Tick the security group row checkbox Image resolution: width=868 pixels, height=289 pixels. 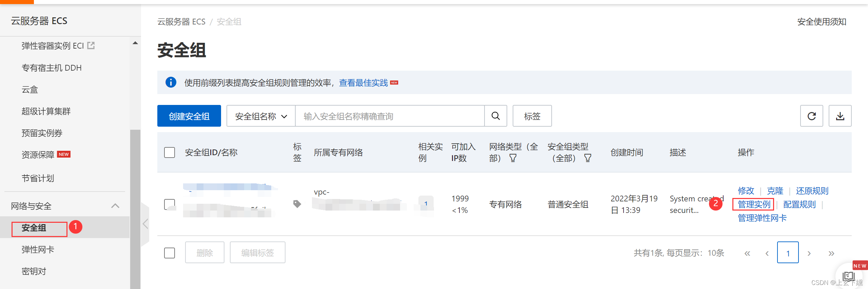[170, 204]
